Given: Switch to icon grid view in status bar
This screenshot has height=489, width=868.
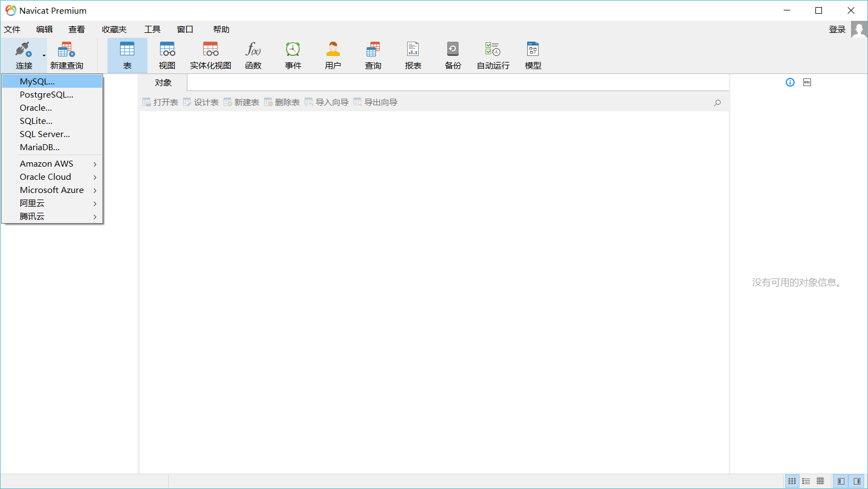Looking at the screenshot, I should [792, 481].
